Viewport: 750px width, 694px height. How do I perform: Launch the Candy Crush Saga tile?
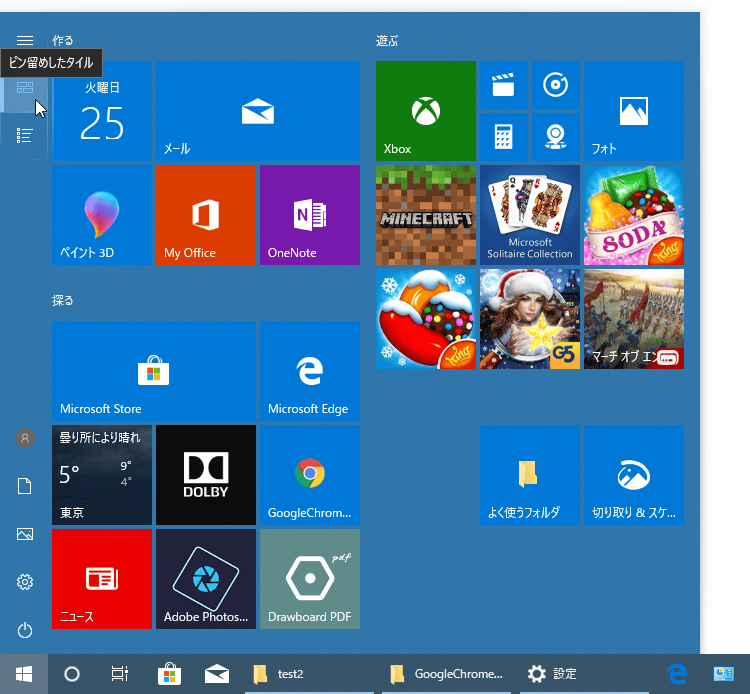click(426, 319)
